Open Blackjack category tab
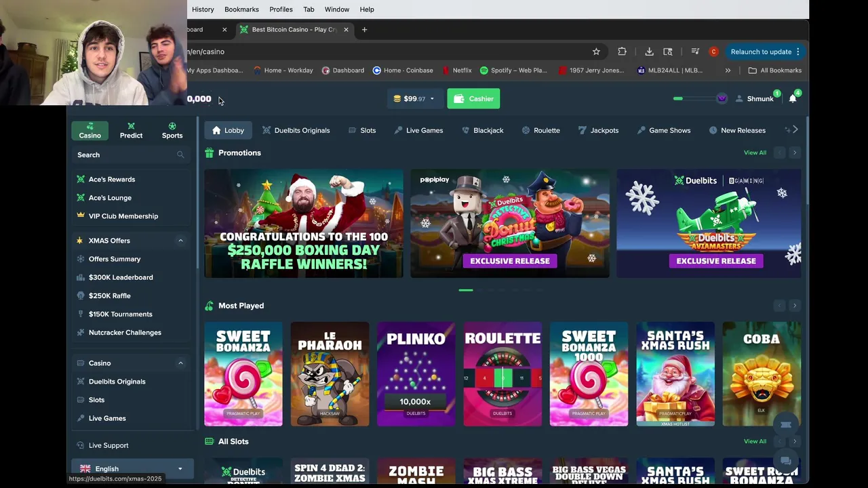868x488 pixels. coord(482,130)
